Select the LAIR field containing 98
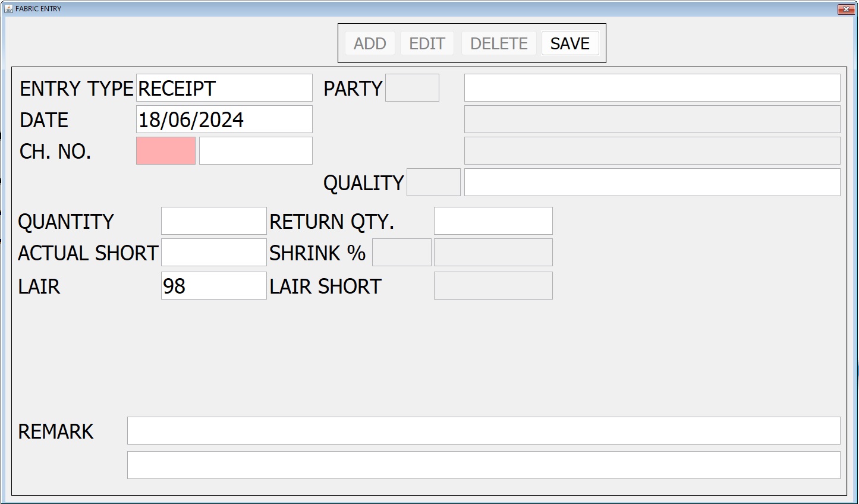Screen dimensions: 859x504 [213, 286]
